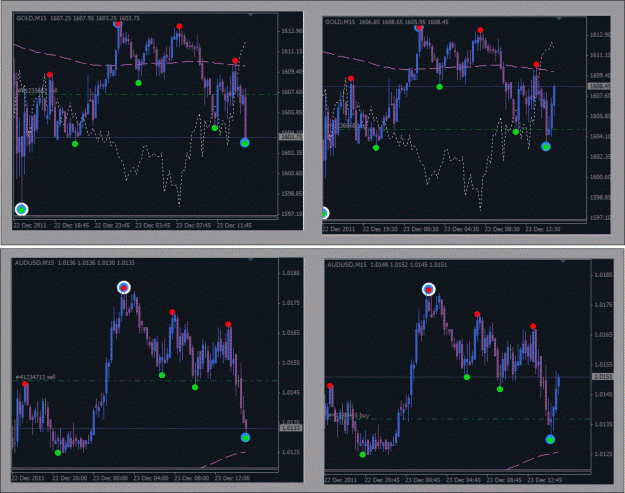
Task: Click the horizontal scrollbar of the AUDUSD 1.0151 chart
Action: click(458, 471)
